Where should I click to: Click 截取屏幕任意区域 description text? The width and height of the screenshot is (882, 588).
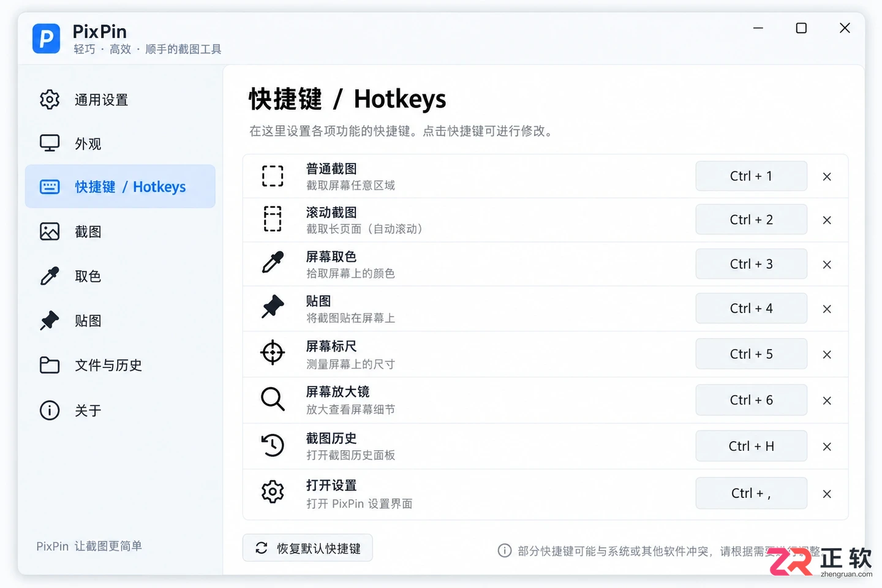pos(350,186)
